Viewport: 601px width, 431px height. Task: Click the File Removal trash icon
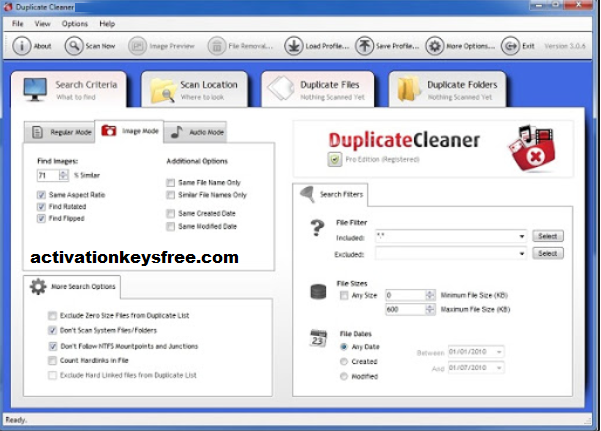(x=217, y=46)
